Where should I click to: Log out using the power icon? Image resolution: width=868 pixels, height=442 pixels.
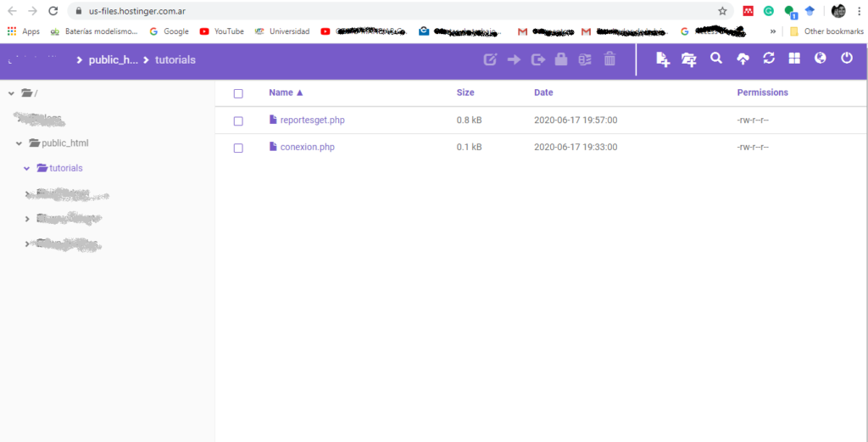click(x=846, y=59)
